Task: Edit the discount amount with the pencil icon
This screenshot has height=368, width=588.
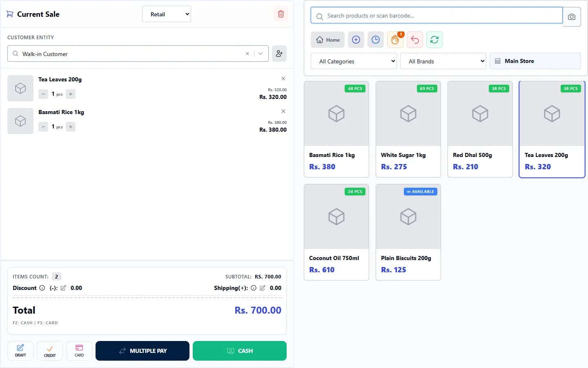Action: pos(63,288)
